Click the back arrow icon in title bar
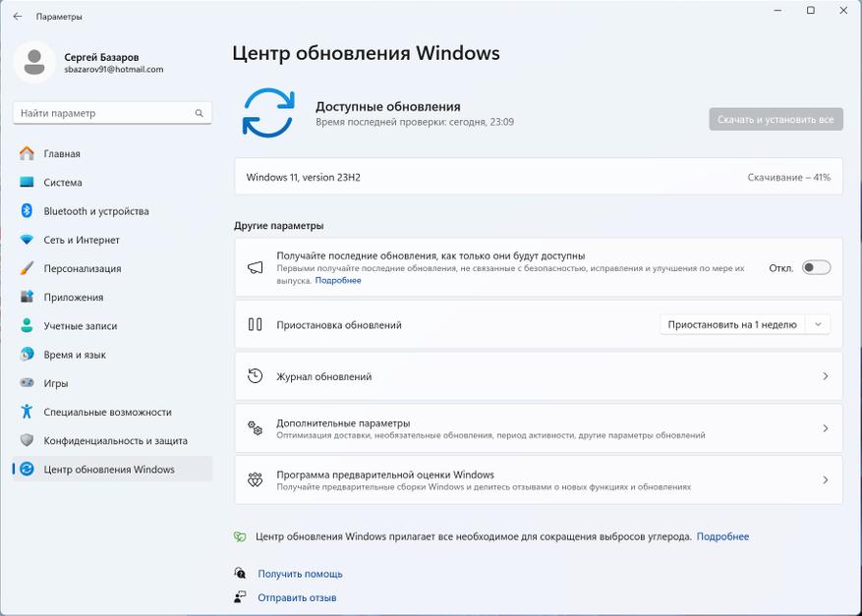 click(18, 17)
